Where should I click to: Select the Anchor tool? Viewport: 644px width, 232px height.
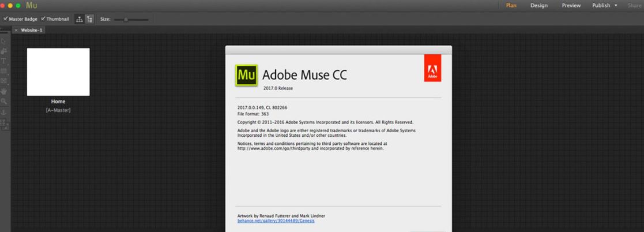(x=3, y=112)
